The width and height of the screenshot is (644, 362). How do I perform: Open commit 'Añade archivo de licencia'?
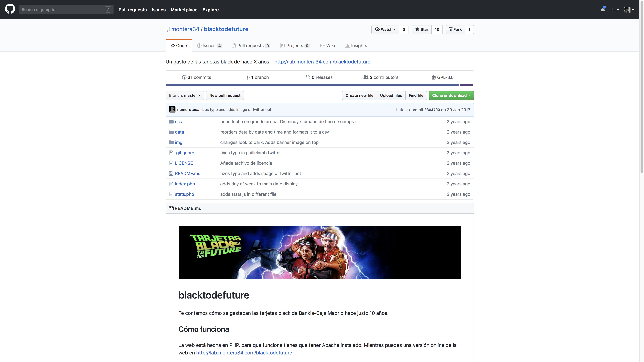246,163
